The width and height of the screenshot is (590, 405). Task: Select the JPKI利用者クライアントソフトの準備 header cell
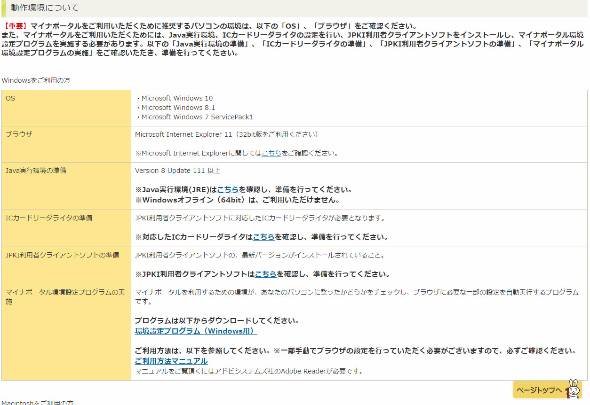[x=66, y=265]
